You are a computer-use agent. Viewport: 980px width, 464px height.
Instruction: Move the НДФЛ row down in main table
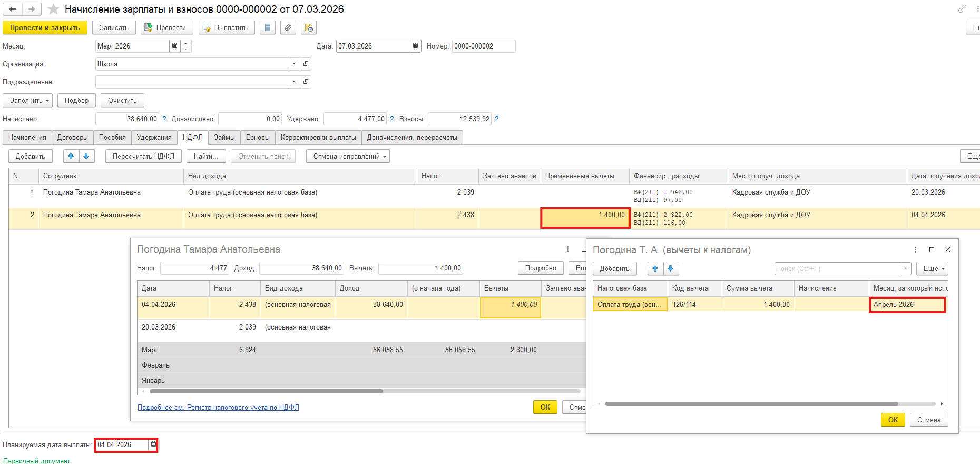tap(86, 156)
